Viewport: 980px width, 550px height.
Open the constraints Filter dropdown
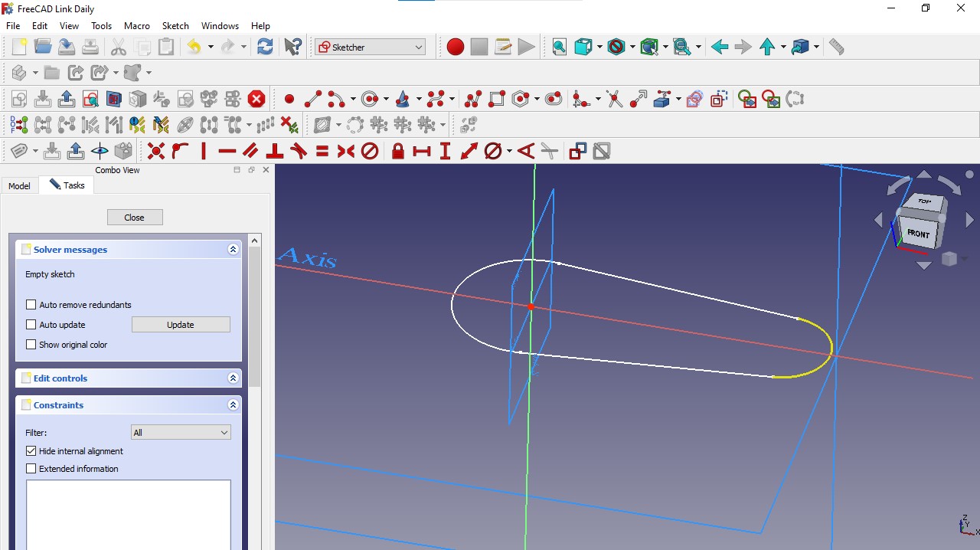(181, 432)
